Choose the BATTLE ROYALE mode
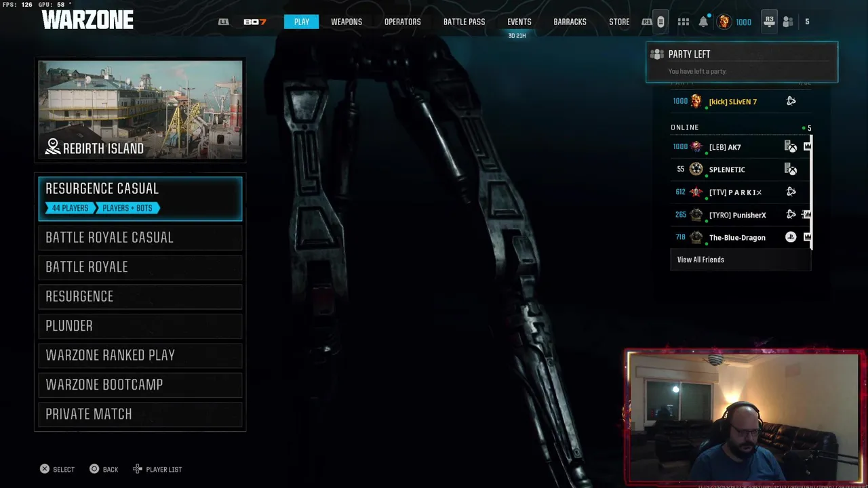The height and width of the screenshot is (488, 868). 140,267
